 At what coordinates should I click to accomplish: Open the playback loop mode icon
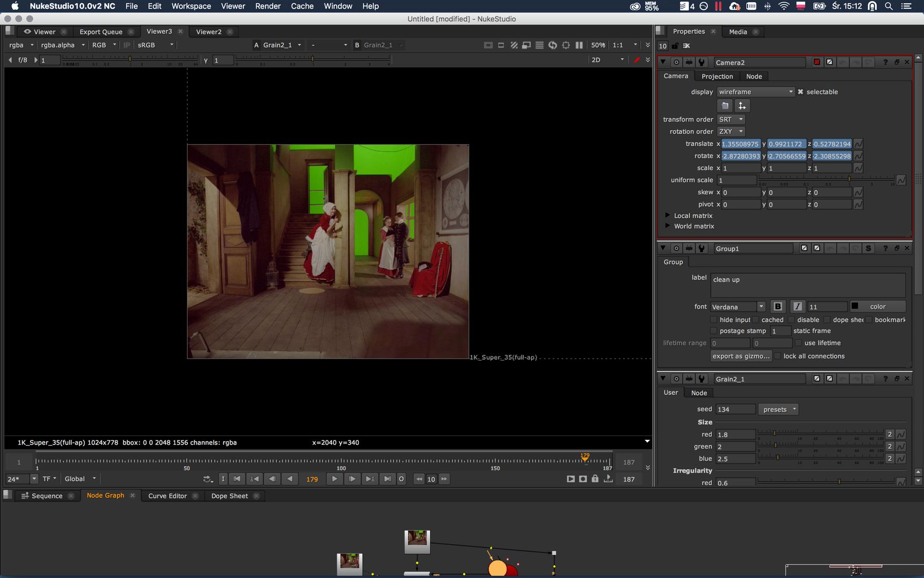[208, 479]
